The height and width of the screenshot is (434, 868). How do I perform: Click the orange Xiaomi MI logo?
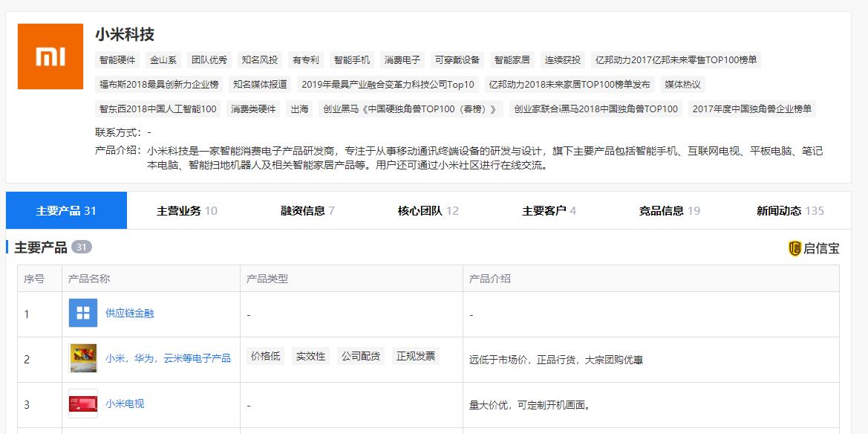[50, 56]
